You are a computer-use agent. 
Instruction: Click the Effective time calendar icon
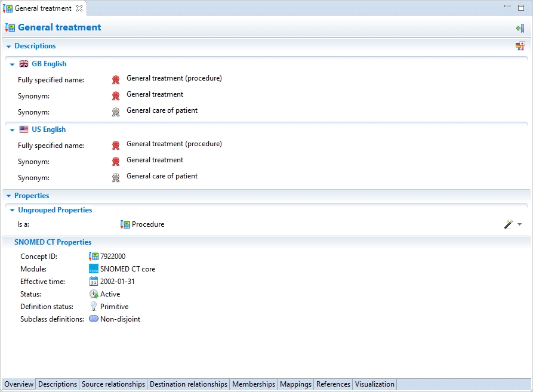point(94,281)
